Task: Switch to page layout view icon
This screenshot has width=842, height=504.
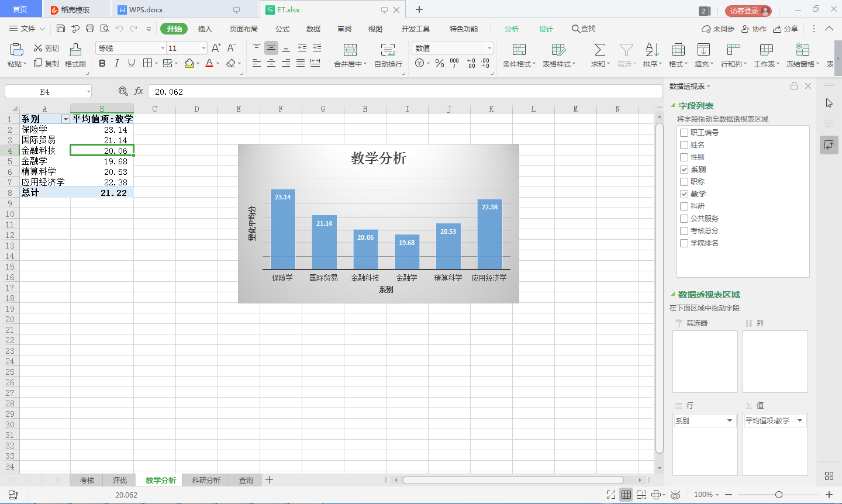Action: [x=641, y=495]
